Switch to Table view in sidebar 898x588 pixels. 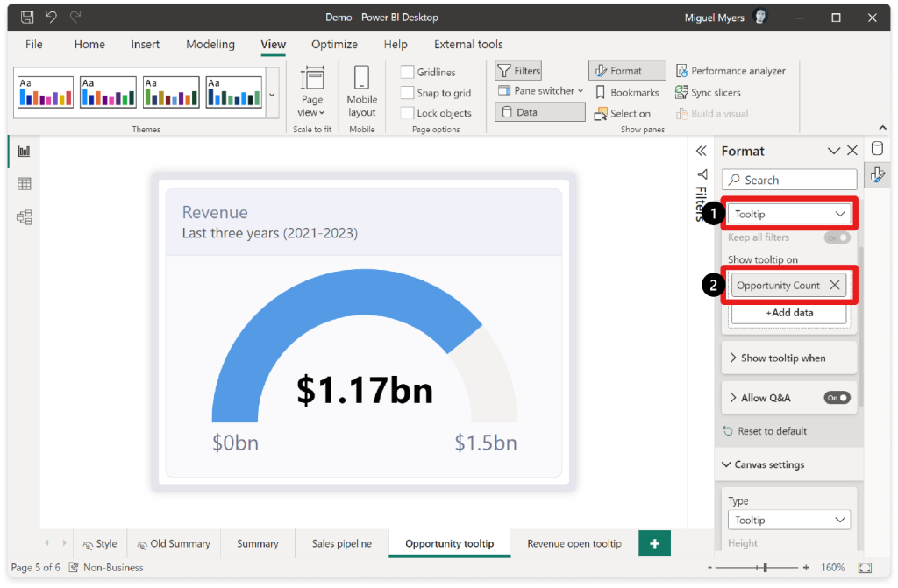coord(24,184)
